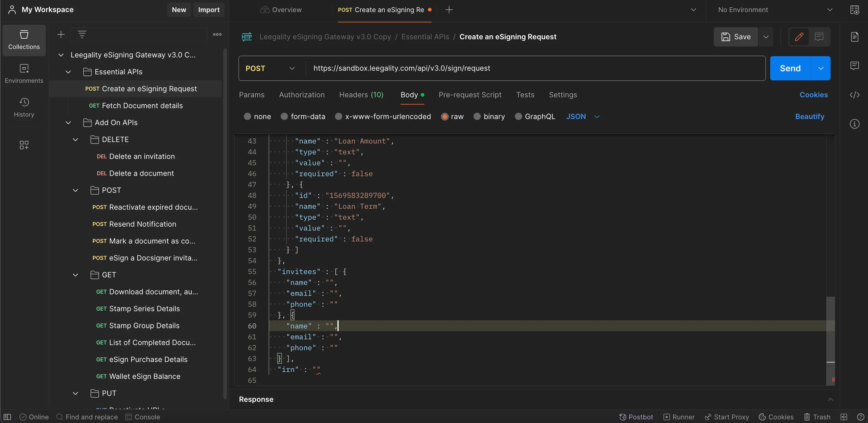Image resolution: width=868 pixels, height=423 pixels.
Task: Click the pencil edit mode icon
Action: point(799,37)
